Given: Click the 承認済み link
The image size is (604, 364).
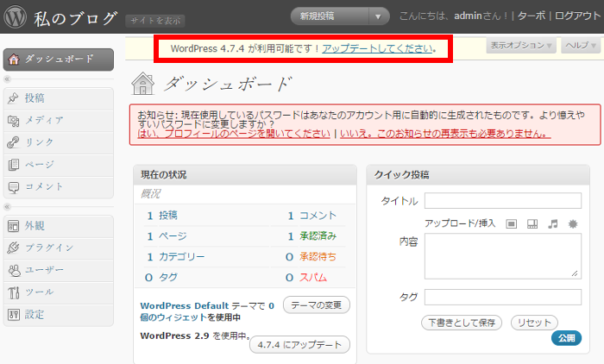Looking at the screenshot, I should (x=318, y=236).
